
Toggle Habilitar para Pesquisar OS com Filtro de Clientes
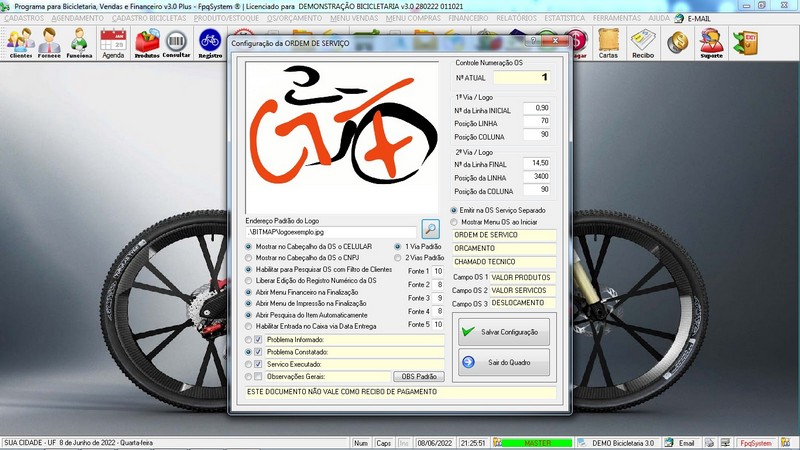click(x=248, y=269)
